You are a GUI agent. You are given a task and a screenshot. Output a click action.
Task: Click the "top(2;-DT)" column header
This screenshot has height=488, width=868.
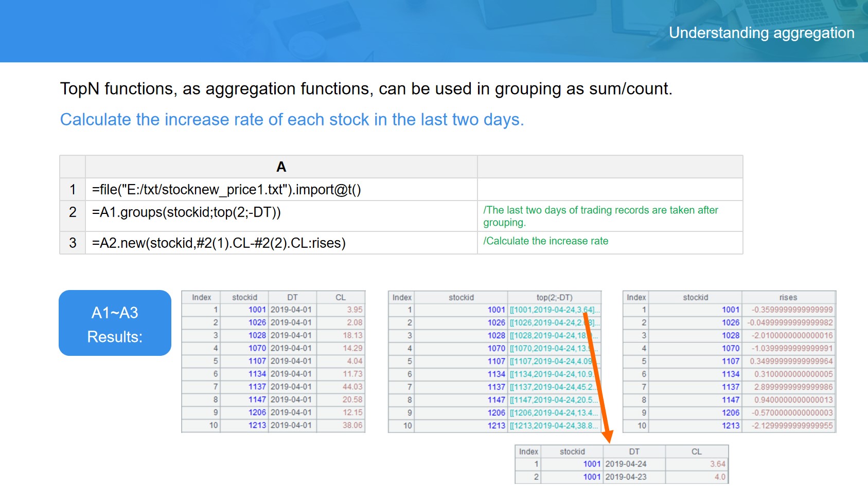(x=554, y=297)
